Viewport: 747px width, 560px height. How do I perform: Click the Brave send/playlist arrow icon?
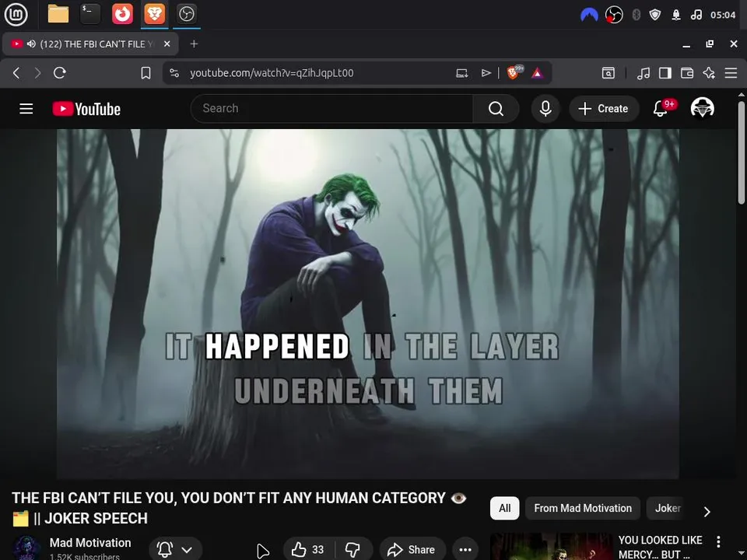486,73
